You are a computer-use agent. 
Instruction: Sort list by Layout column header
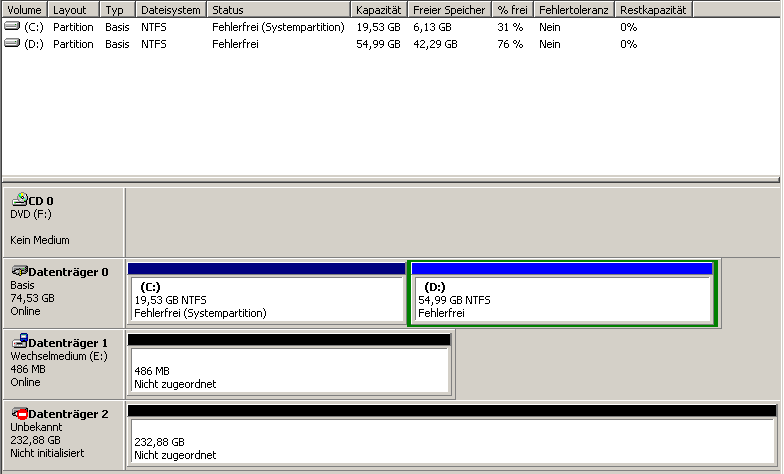pos(74,10)
